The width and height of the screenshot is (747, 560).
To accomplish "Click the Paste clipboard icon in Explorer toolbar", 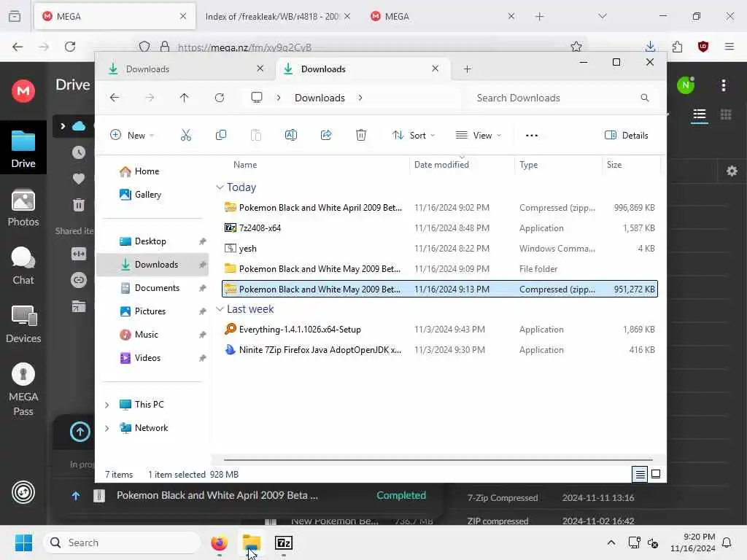I will 256,135.
